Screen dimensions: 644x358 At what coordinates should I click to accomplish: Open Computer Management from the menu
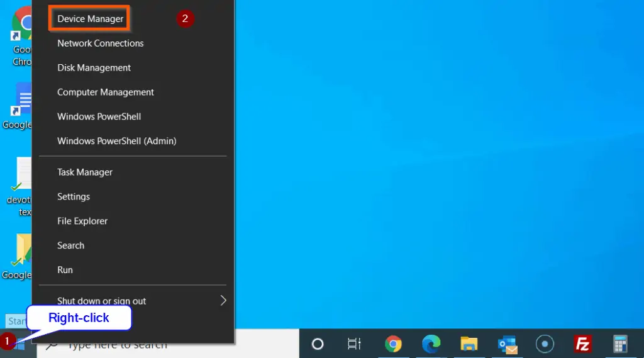tap(105, 92)
